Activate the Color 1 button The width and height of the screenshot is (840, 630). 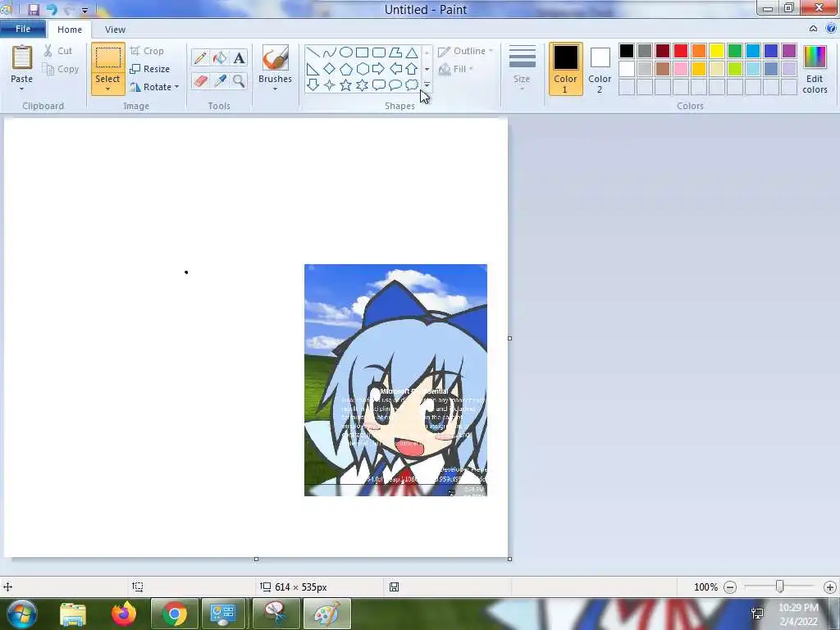[565, 69]
